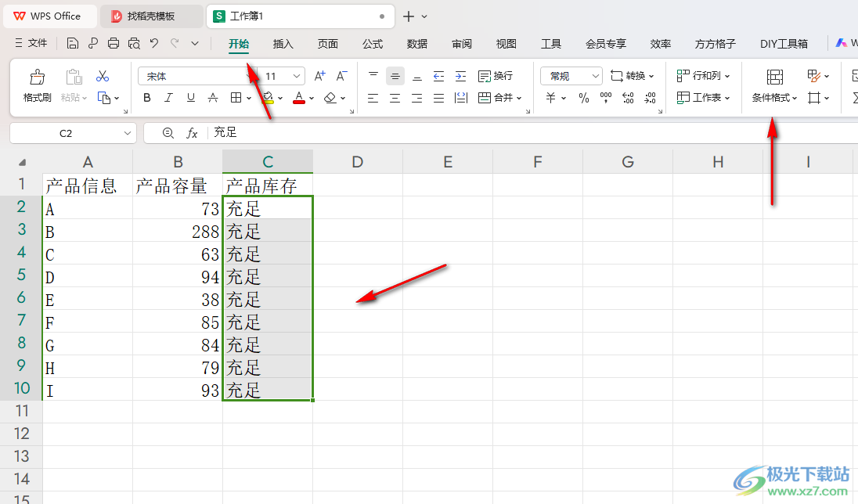Image resolution: width=858 pixels, height=504 pixels.
Task: Align text right horizontally
Action: click(x=417, y=98)
